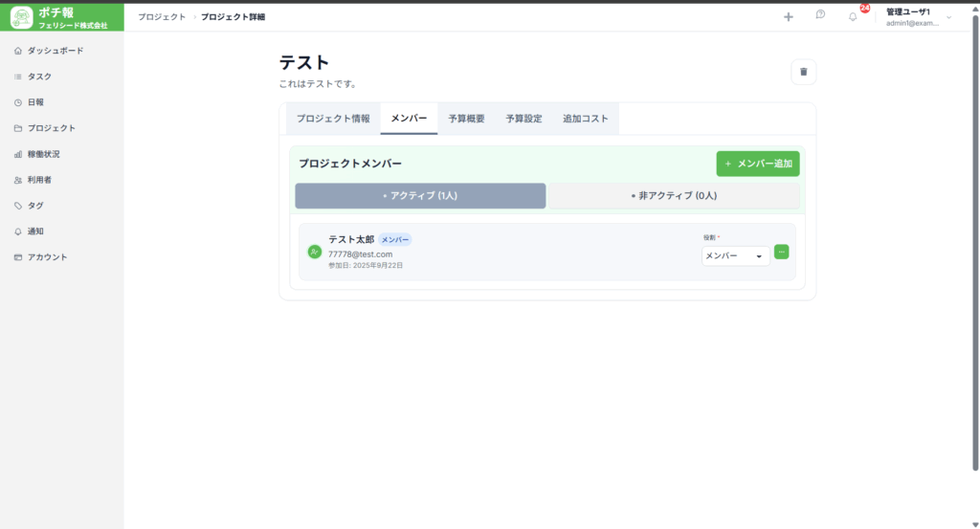Switch to the プロジェクト情報 tab

point(333,119)
